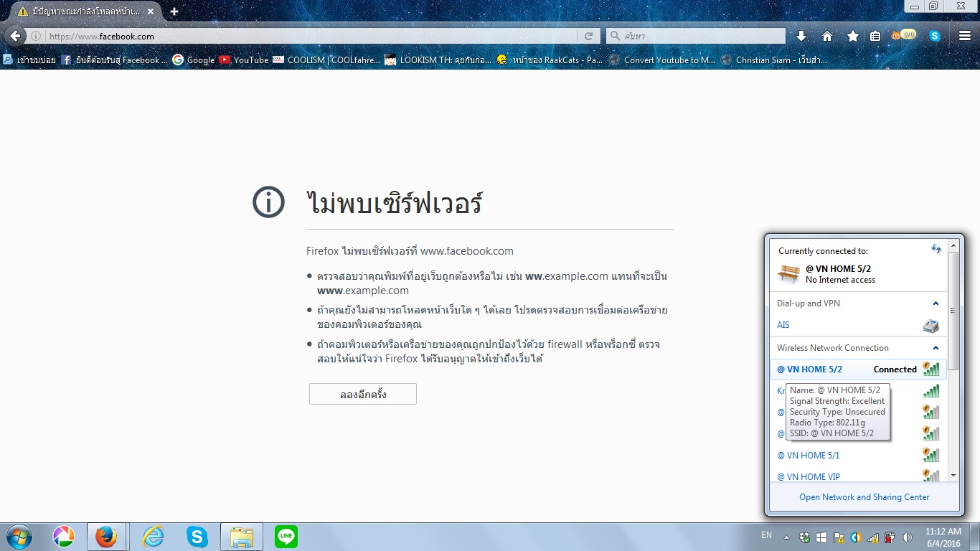The image size is (980, 551).
Task: Click the Action Center flag tray icon
Action: coord(838,537)
